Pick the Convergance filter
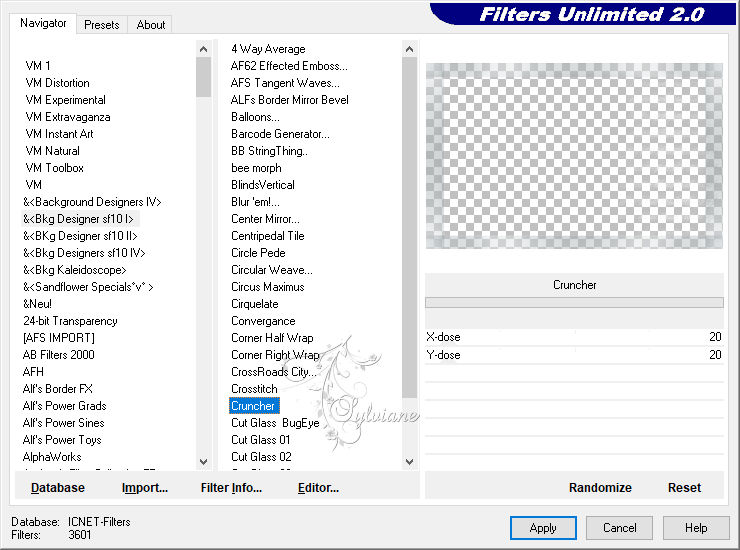Viewport: 740px width, 550px height. click(263, 321)
